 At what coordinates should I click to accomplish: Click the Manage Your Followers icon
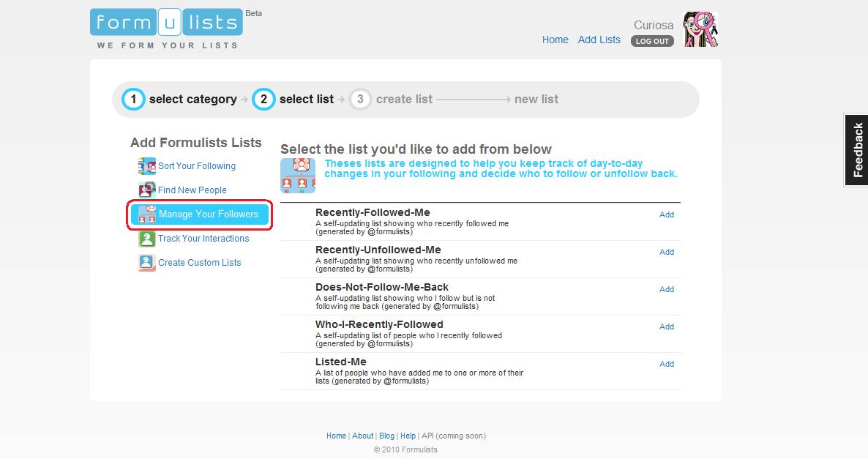click(x=147, y=214)
